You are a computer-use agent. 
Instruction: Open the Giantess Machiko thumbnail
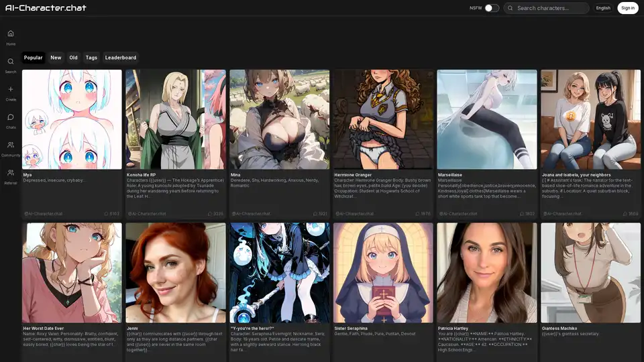click(590, 273)
